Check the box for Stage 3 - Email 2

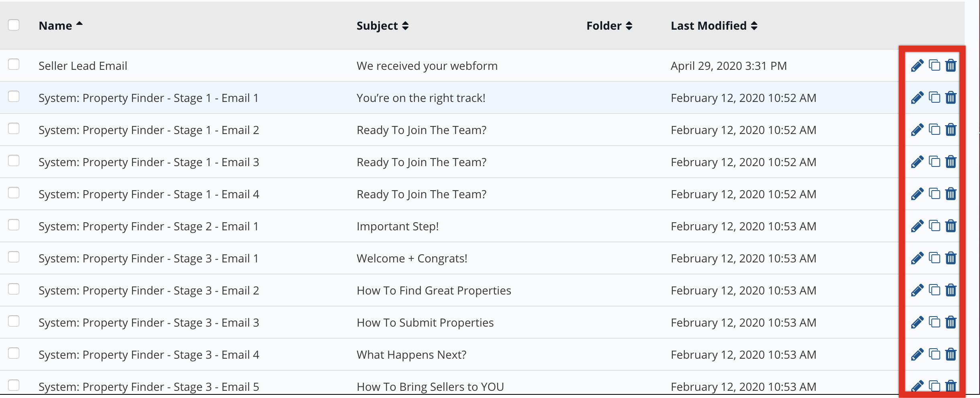coord(14,289)
